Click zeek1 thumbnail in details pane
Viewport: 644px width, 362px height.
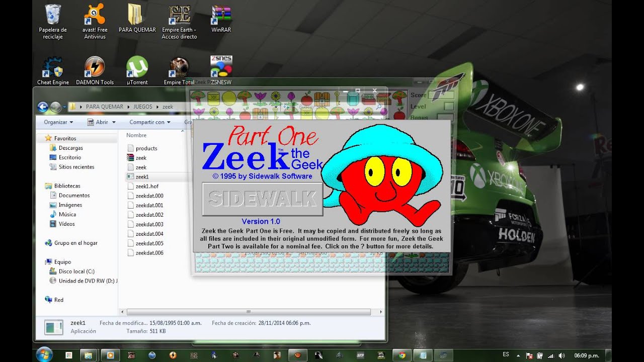(53, 327)
